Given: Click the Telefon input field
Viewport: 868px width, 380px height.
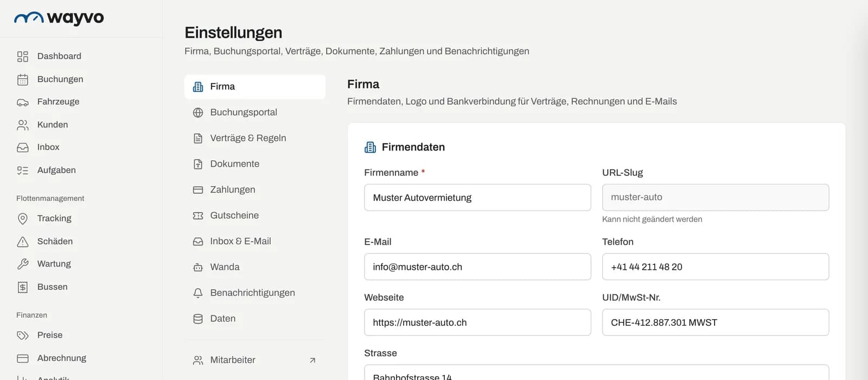Looking at the screenshot, I should [716, 267].
